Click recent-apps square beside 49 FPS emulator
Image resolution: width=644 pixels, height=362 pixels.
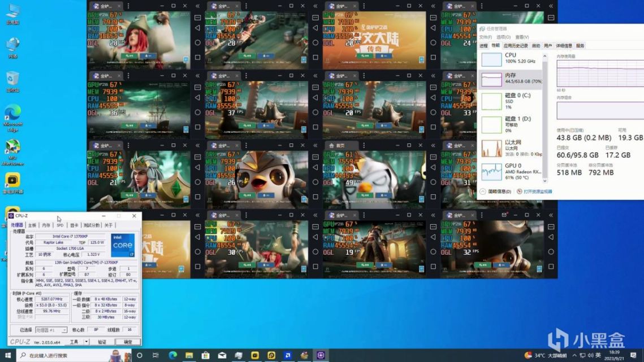tap(433, 197)
